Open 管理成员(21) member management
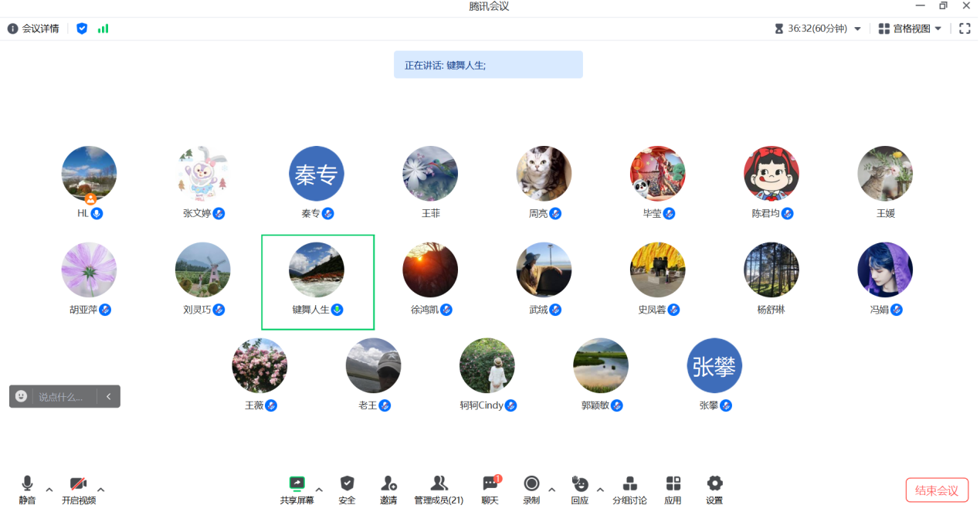This screenshot has width=980, height=512. coord(439,483)
